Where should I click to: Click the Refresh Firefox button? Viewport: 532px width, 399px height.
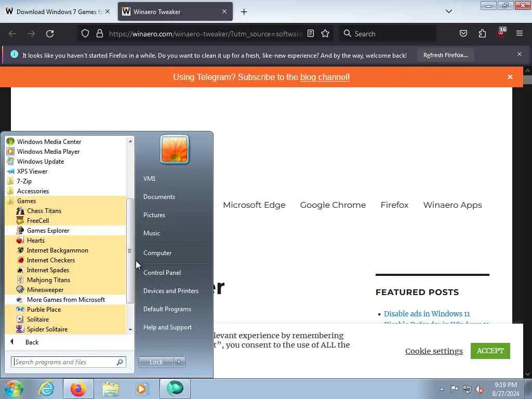[x=445, y=55]
